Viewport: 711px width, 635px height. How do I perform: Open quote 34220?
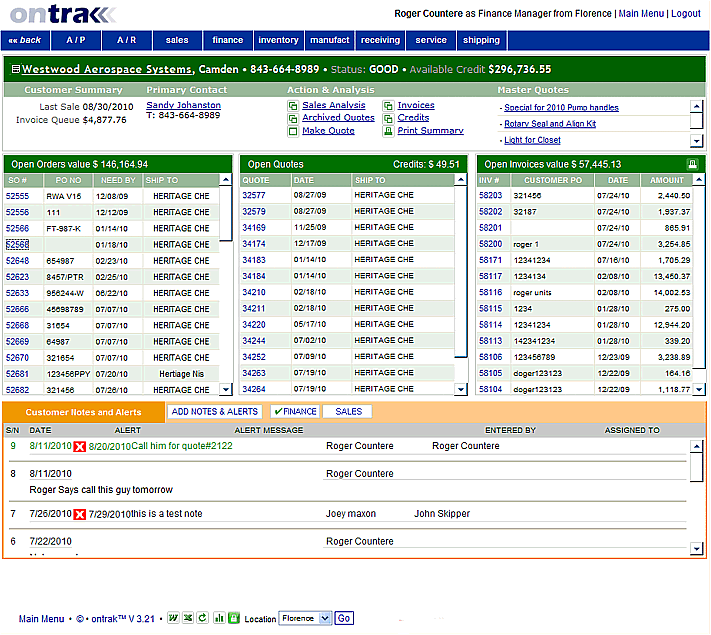254,324
